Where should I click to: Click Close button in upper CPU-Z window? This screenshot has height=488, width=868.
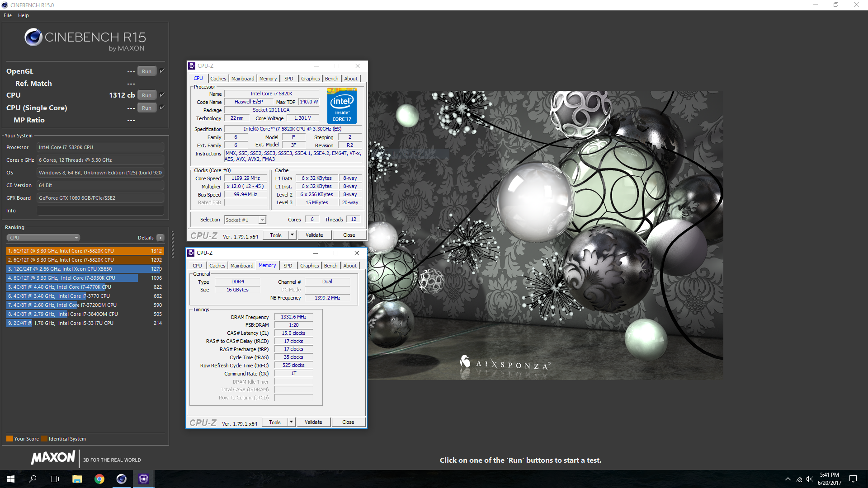pos(349,235)
